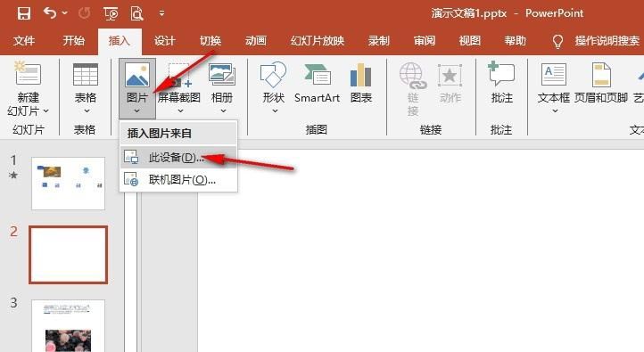The image size is (644, 352).
Task: Click the 动作 action icon
Action: point(450,76)
